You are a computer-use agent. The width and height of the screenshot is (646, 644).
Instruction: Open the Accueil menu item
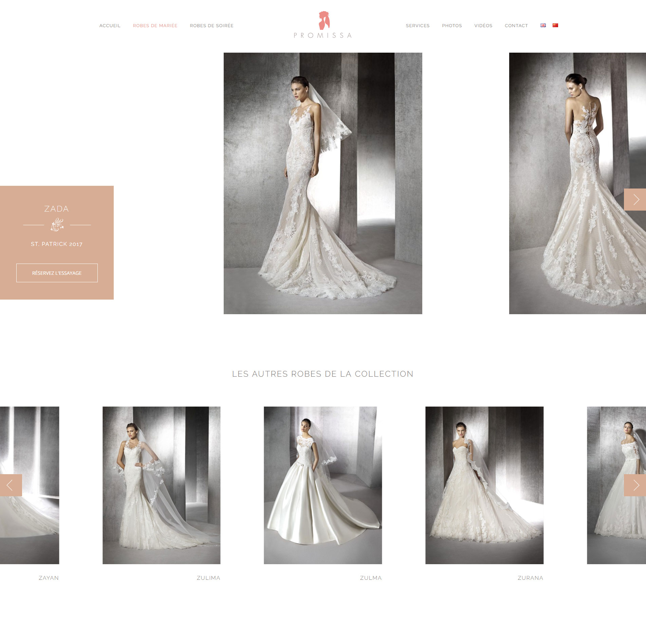tap(110, 26)
